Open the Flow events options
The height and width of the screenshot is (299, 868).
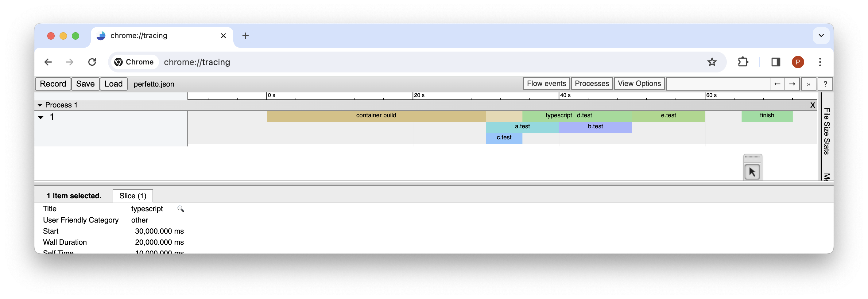[x=546, y=83]
